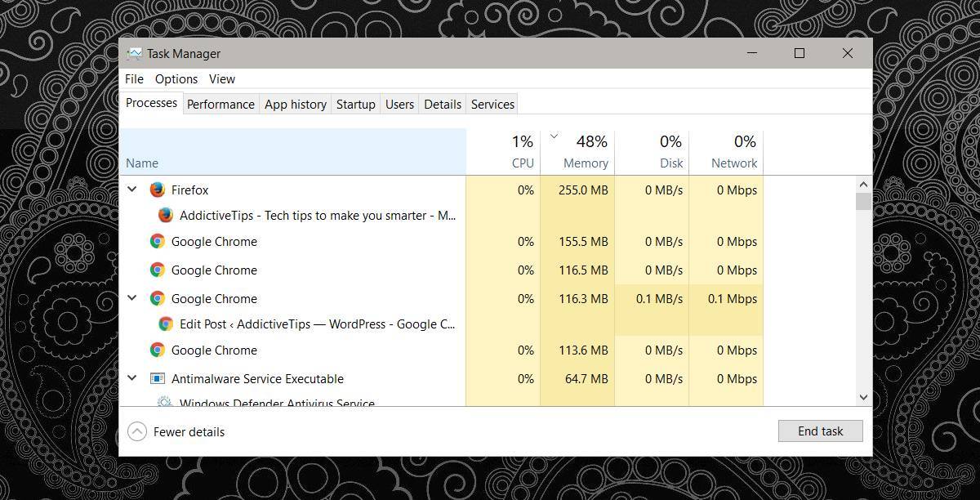Collapse Antimalware Service Executable group
This screenshot has height=500, width=980.
(x=132, y=378)
